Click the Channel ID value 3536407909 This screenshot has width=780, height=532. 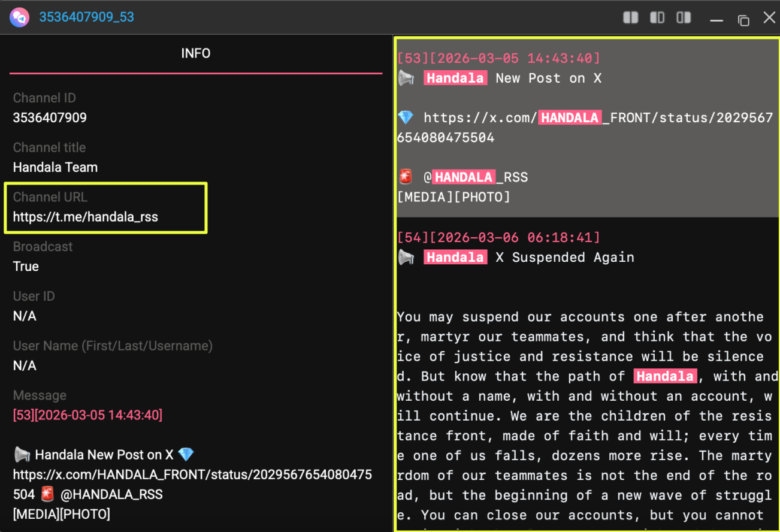click(50, 117)
